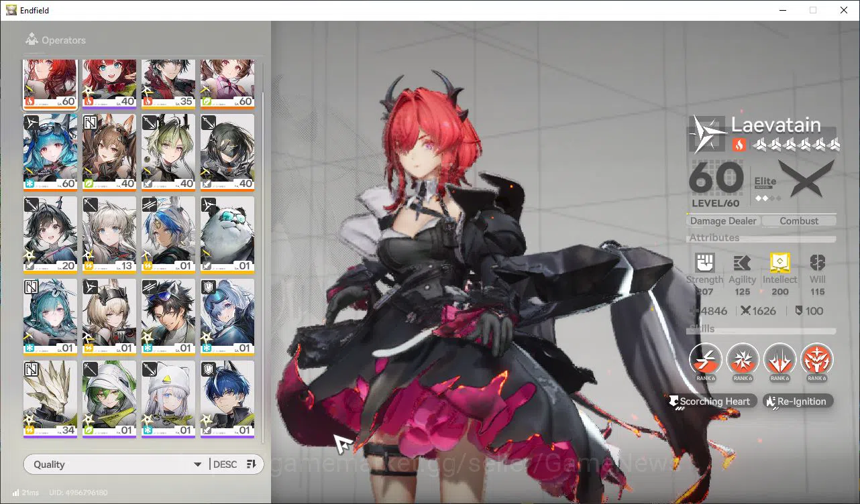Click the Intellect value 200
The height and width of the screenshot is (504, 860).
pos(780,292)
